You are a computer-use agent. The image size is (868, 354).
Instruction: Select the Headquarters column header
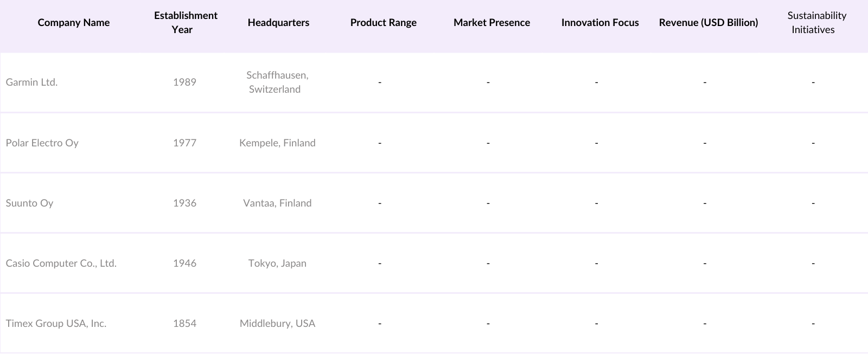point(278,23)
